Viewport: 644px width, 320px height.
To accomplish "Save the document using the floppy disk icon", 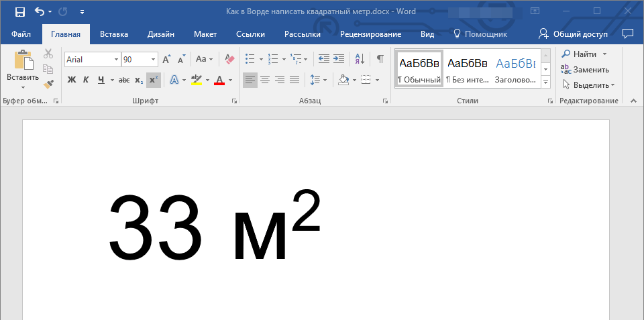I will [19, 11].
